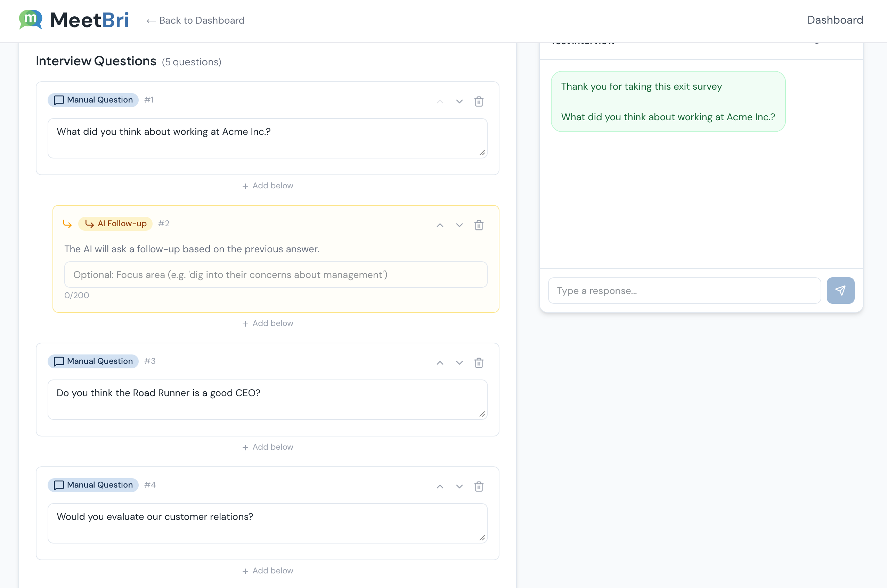Remove the AI Follow-up using its trash icon
This screenshot has height=588, width=887.
pyautogui.click(x=479, y=225)
